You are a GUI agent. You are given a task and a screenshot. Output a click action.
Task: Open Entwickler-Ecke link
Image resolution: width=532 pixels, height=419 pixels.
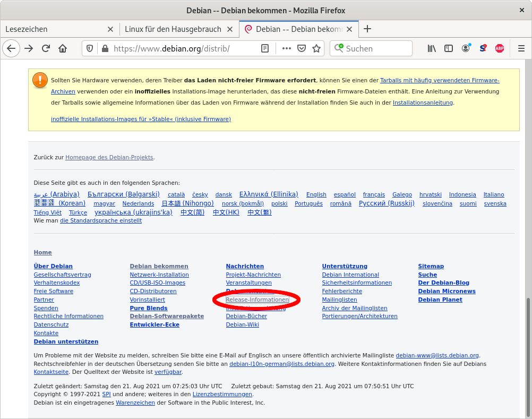click(x=155, y=324)
